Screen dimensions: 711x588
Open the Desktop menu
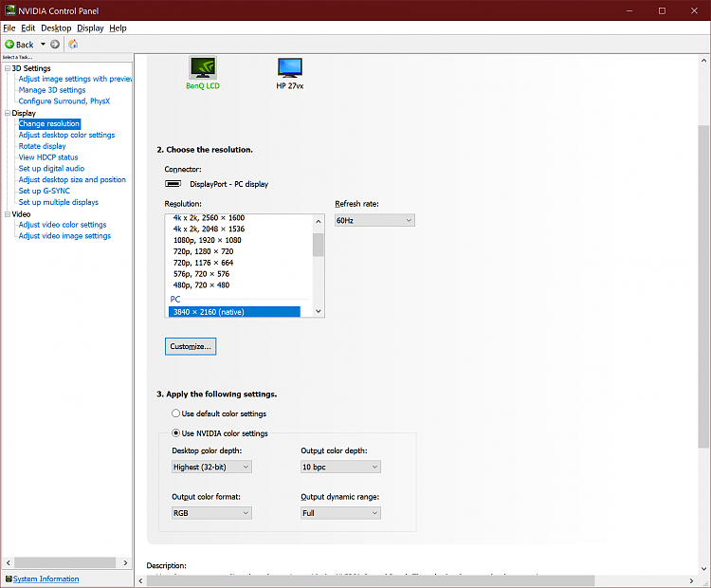click(56, 28)
